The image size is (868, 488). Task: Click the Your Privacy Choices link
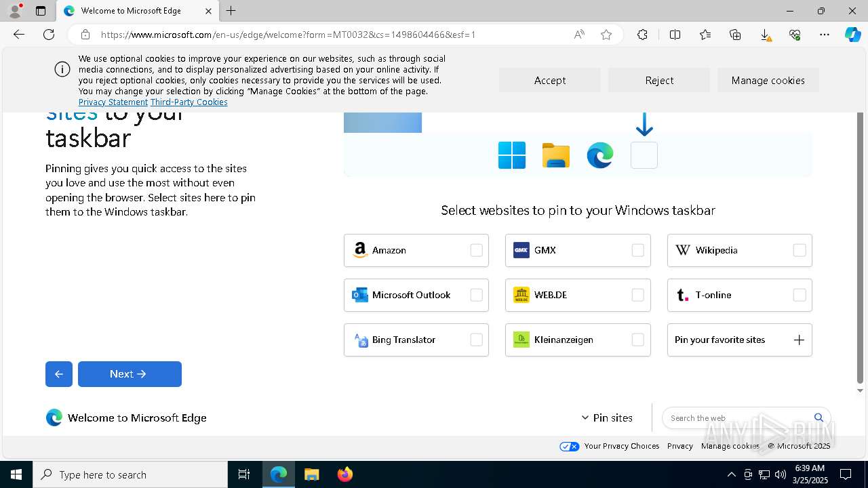(x=622, y=446)
